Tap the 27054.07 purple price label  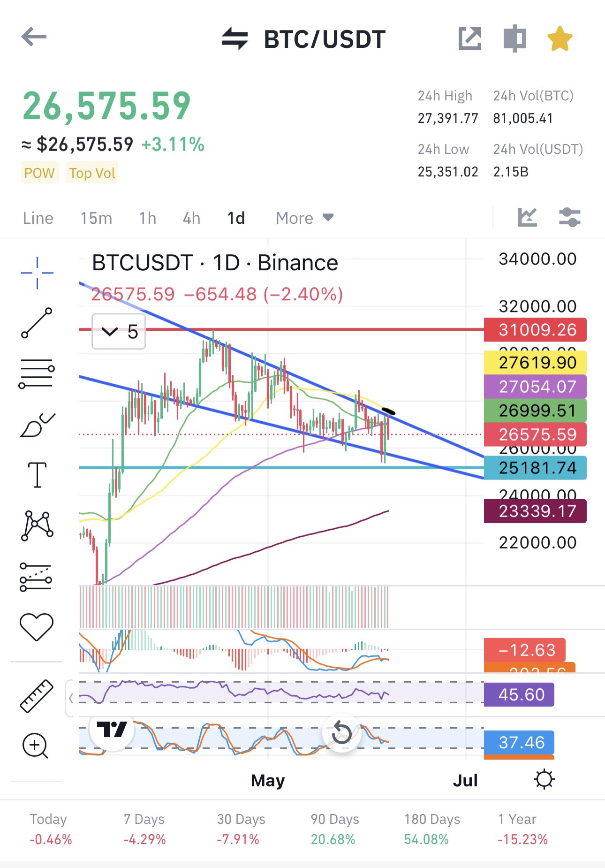point(535,387)
